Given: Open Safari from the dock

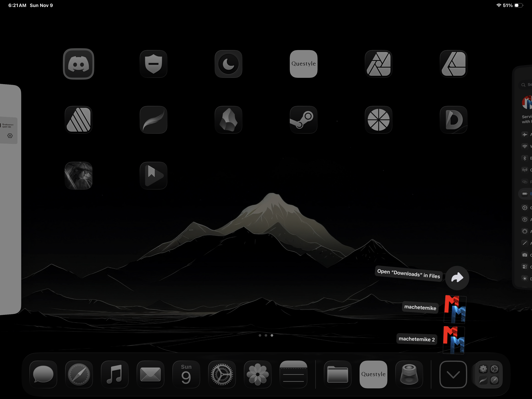Looking at the screenshot, I should click(79, 374).
